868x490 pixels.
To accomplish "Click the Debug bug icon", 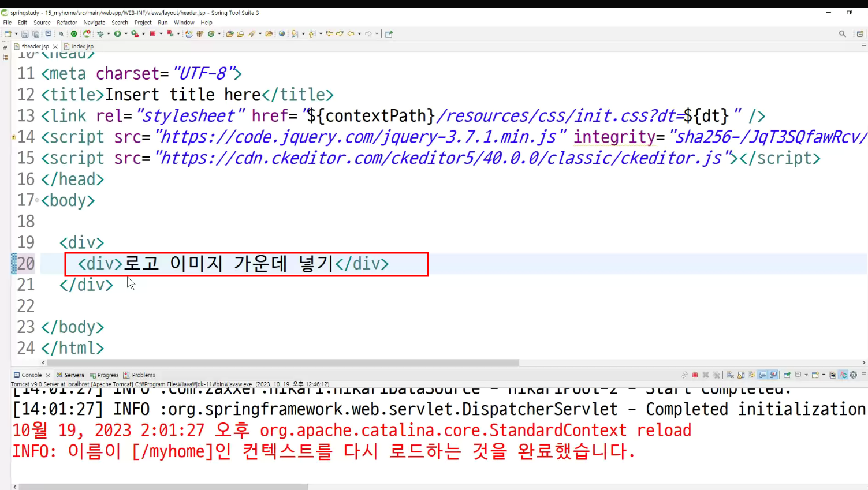I will (x=100, y=34).
